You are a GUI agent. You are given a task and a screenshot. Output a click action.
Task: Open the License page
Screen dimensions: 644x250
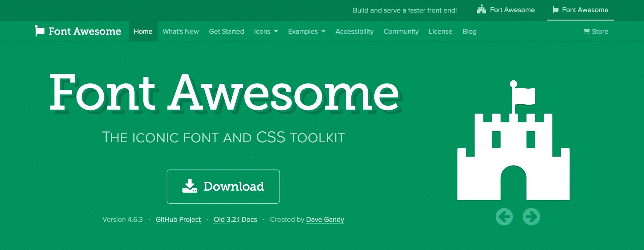click(x=440, y=32)
